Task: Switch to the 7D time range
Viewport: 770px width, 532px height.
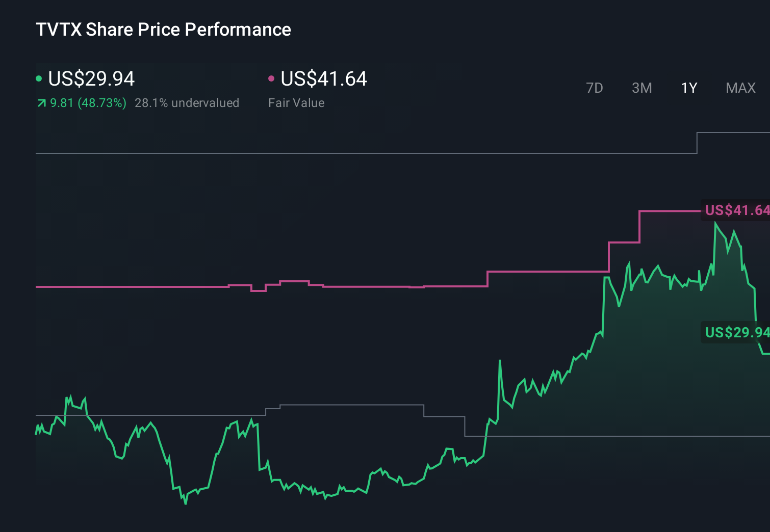Action: point(595,88)
